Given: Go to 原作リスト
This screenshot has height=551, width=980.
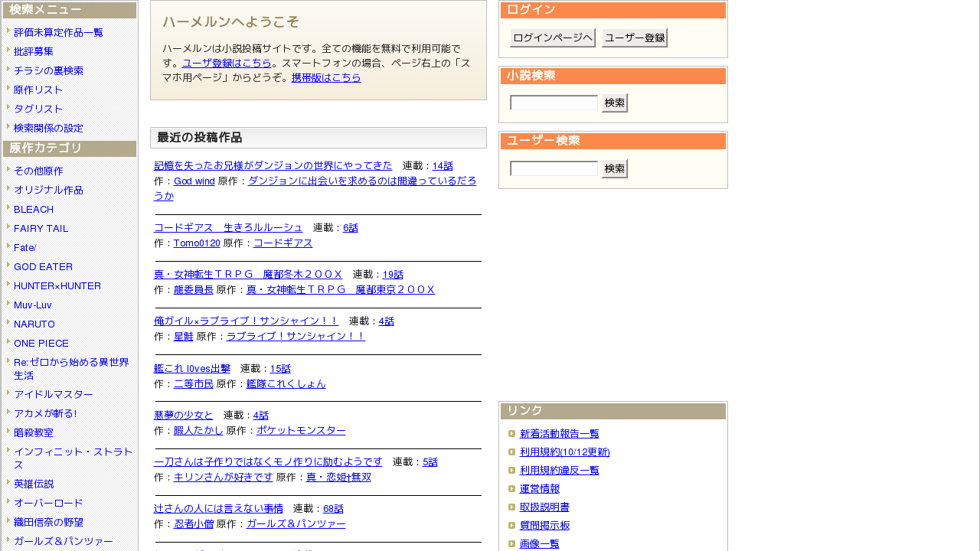Looking at the screenshot, I should point(38,90).
